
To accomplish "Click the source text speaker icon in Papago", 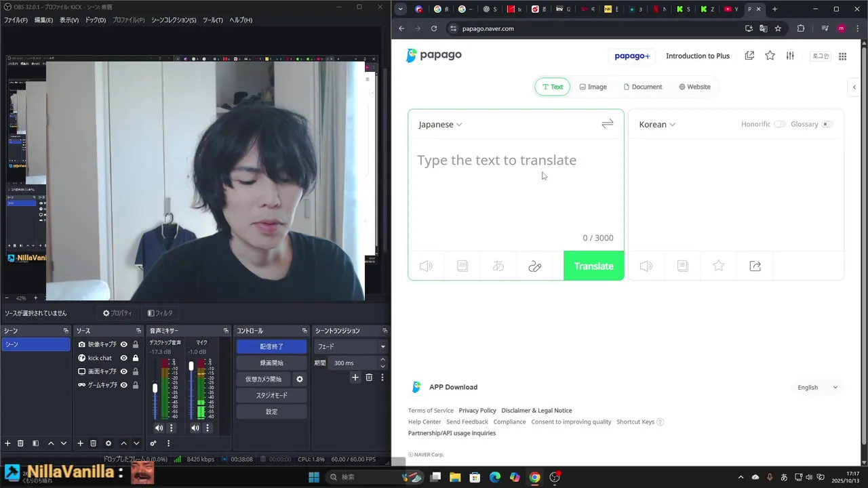I will point(426,266).
